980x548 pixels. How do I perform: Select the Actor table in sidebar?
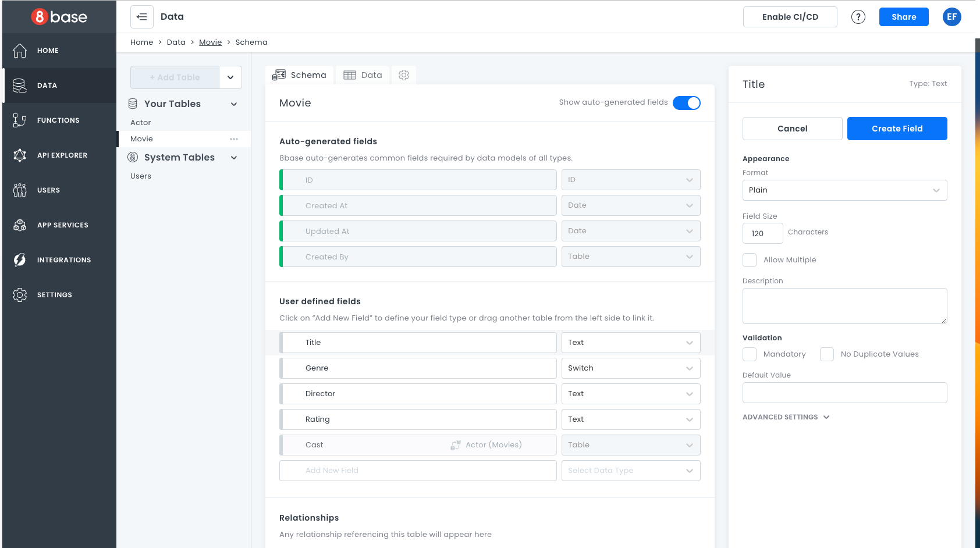(141, 123)
